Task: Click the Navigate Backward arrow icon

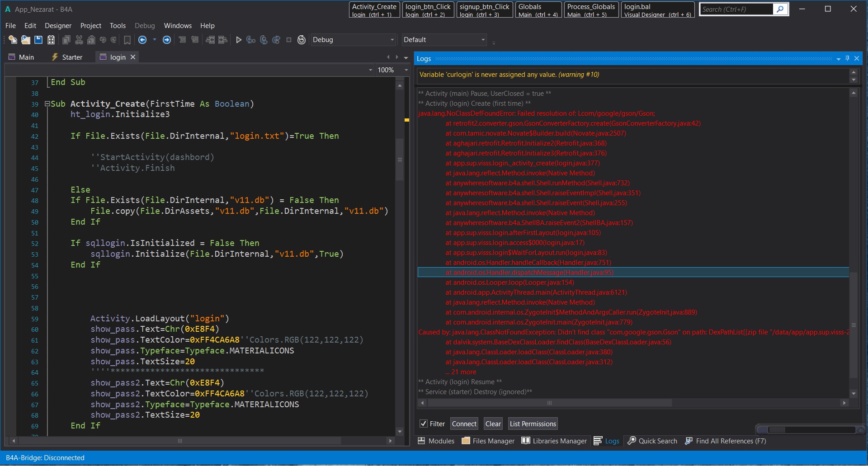Action: tap(142, 40)
